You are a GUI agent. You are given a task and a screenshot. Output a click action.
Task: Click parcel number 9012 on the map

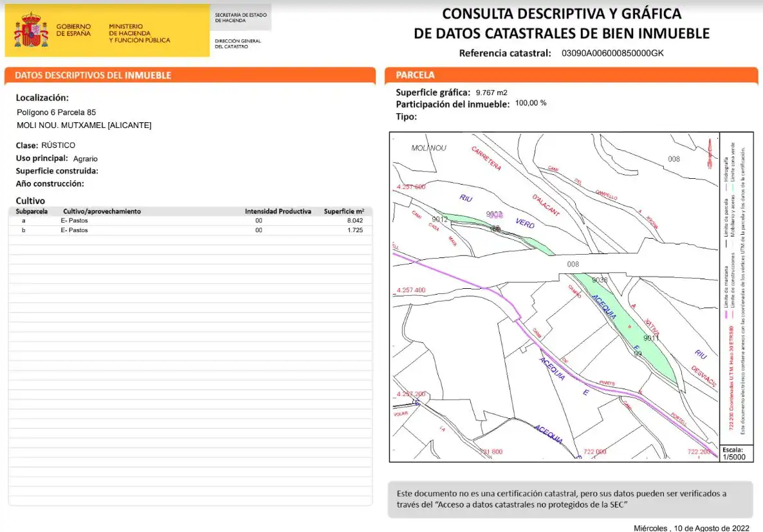tap(440, 219)
